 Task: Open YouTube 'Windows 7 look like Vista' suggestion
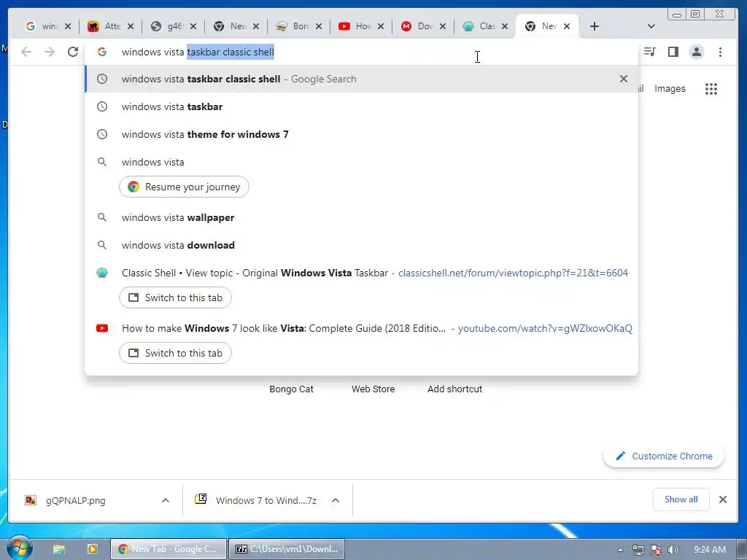pos(362,328)
